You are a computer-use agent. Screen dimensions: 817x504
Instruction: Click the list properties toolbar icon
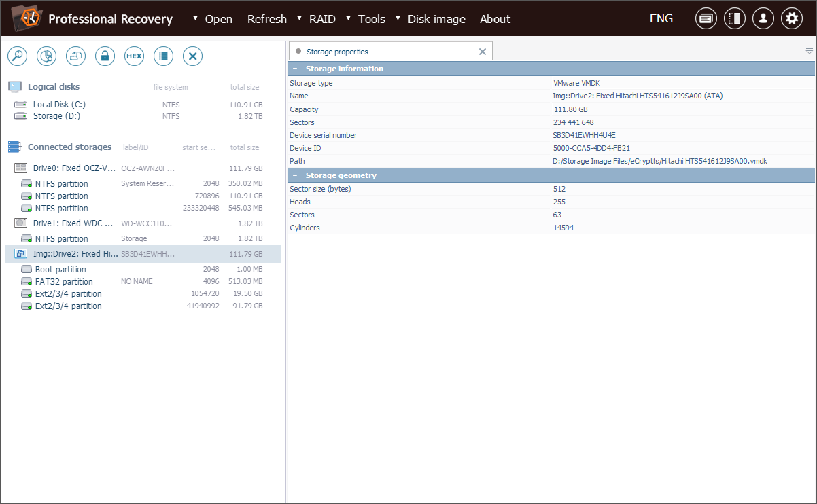tap(163, 56)
